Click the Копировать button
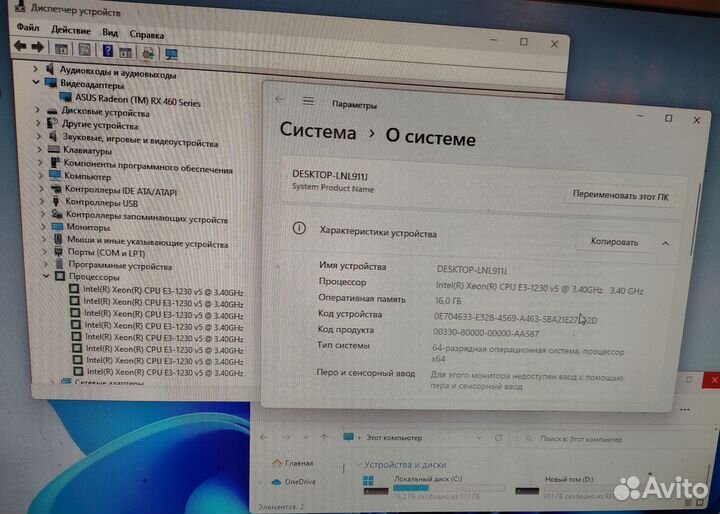720x514 pixels. (x=613, y=241)
